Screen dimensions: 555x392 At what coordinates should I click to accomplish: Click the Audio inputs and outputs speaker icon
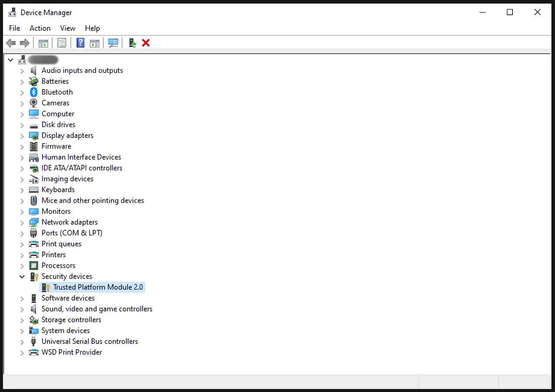(33, 70)
